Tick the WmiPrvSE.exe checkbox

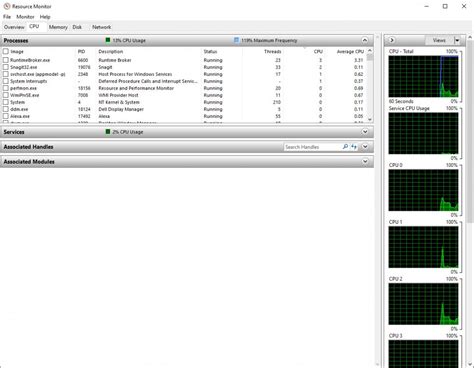pyautogui.click(x=6, y=95)
